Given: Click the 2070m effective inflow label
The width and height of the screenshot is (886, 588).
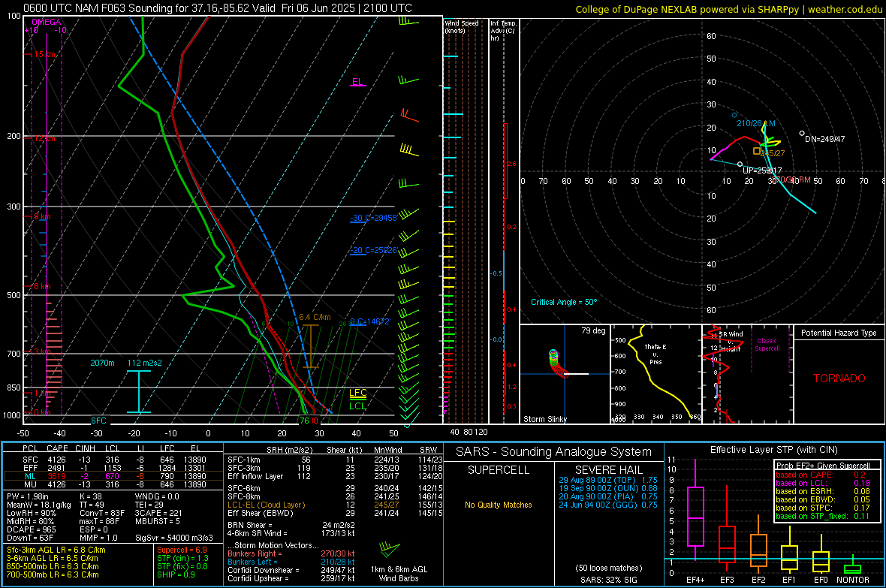Looking at the screenshot, I should (x=102, y=363).
